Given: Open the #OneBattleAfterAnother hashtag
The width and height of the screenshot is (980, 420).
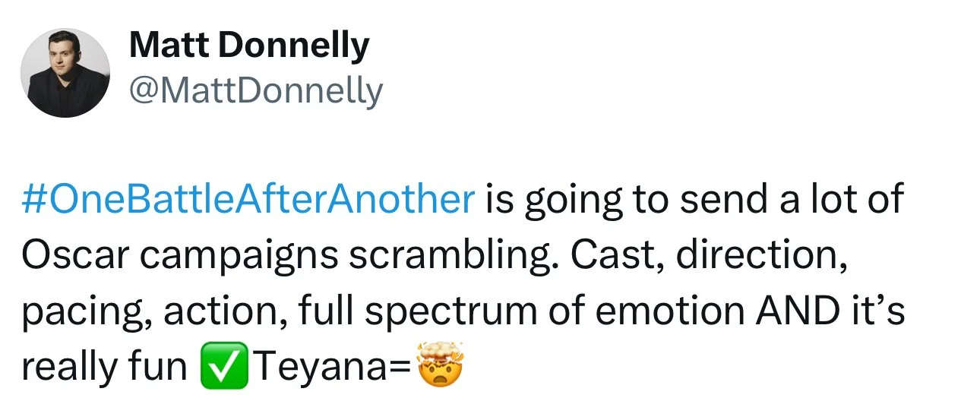Looking at the screenshot, I should coord(248,201).
